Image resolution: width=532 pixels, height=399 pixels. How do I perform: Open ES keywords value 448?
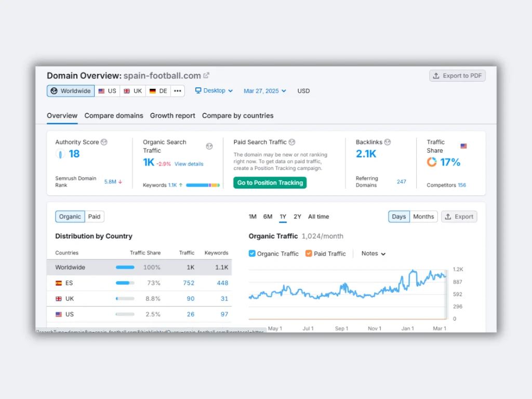point(222,283)
